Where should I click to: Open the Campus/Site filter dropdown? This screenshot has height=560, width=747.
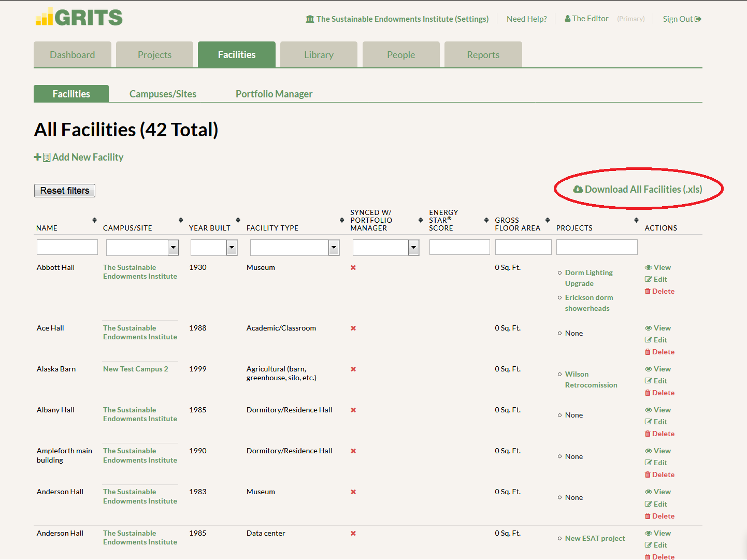click(142, 248)
